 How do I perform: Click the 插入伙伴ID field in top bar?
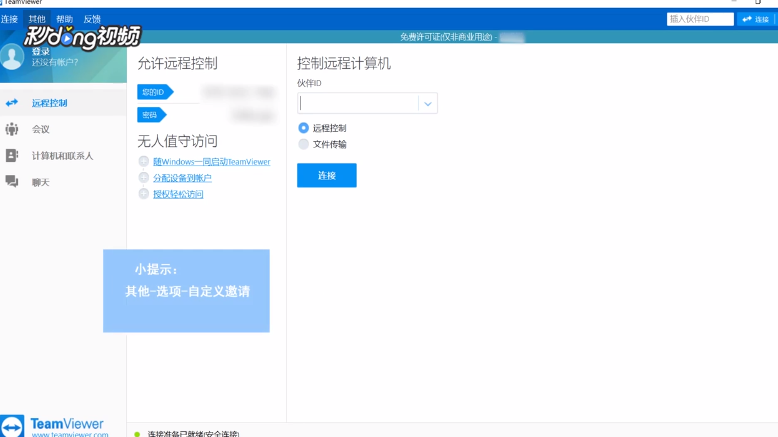click(700, 19)
